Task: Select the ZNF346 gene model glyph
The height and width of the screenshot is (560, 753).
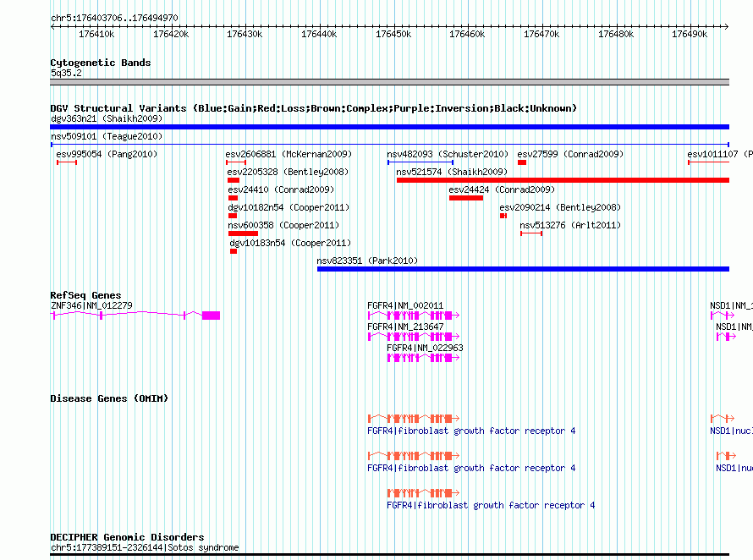Action: [135, 316]
